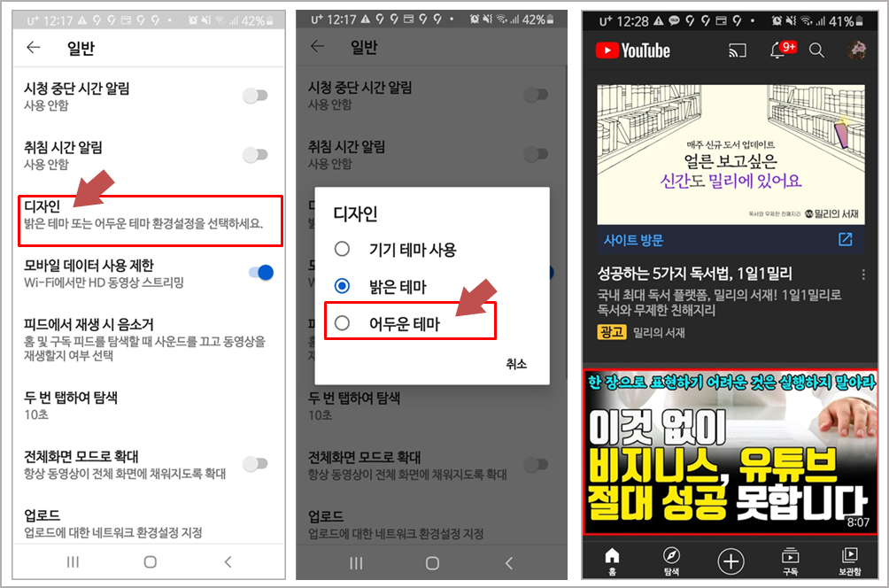Tap Android home button in middle screen nav bar
Viewport: 889px width, 588px height.
tap(433, 563)
